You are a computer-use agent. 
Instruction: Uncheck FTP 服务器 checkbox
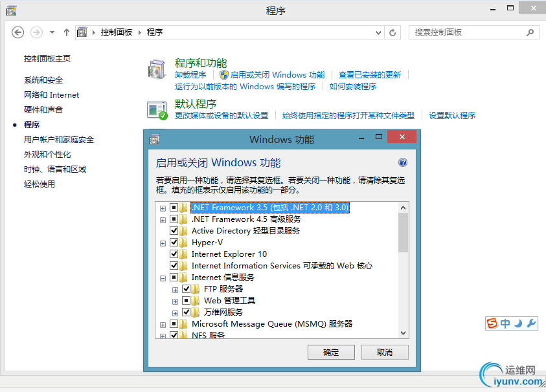187,289
